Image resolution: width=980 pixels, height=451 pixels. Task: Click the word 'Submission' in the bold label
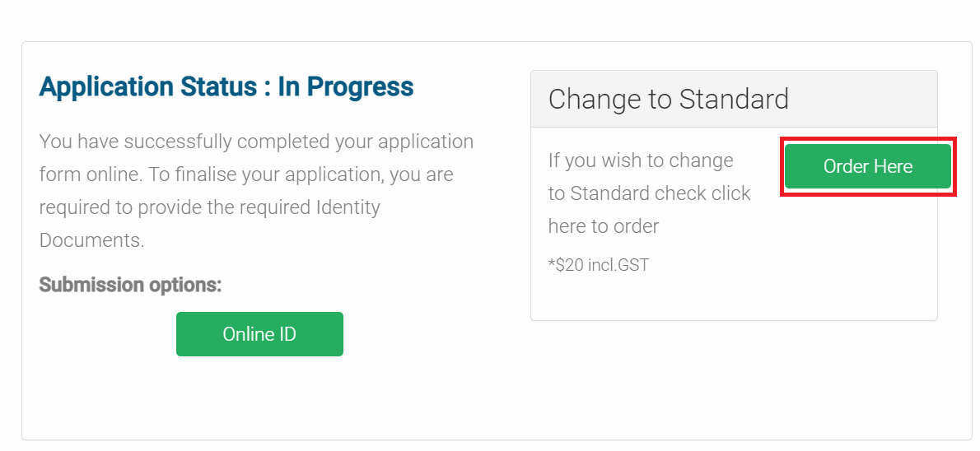[x=92, y=285]
